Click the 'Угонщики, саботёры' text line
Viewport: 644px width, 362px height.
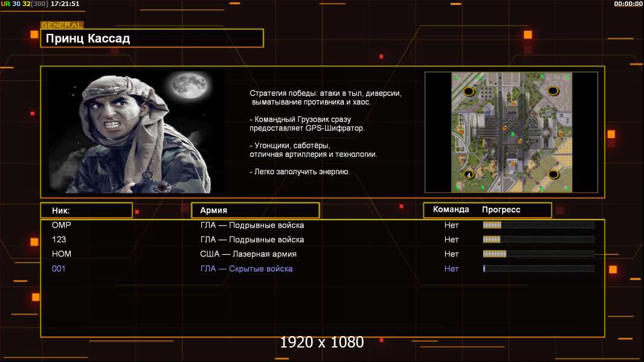click(x=290, y=145)
